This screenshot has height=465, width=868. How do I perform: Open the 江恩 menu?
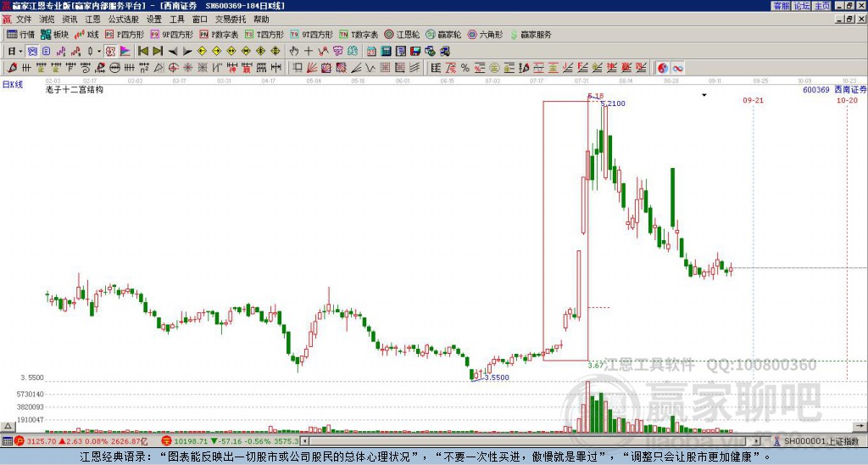(93, 20)
